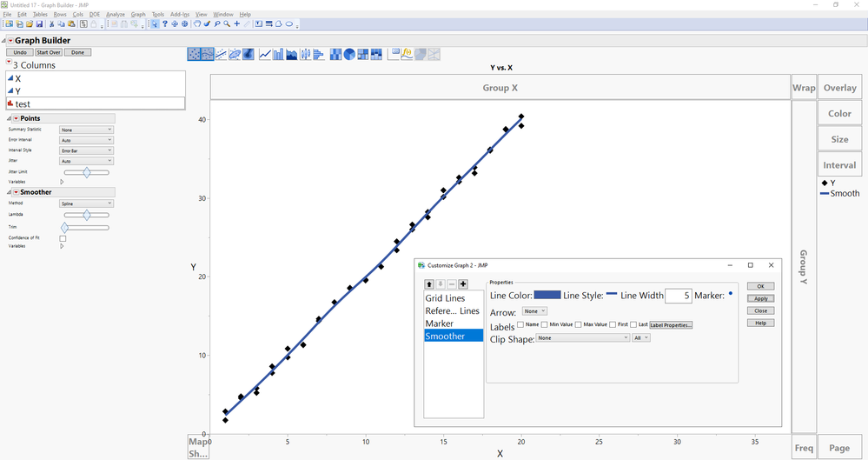This screenshot has width=868, height=460.
Task: Check the Name label checkbox
Action: pos(520,324)
